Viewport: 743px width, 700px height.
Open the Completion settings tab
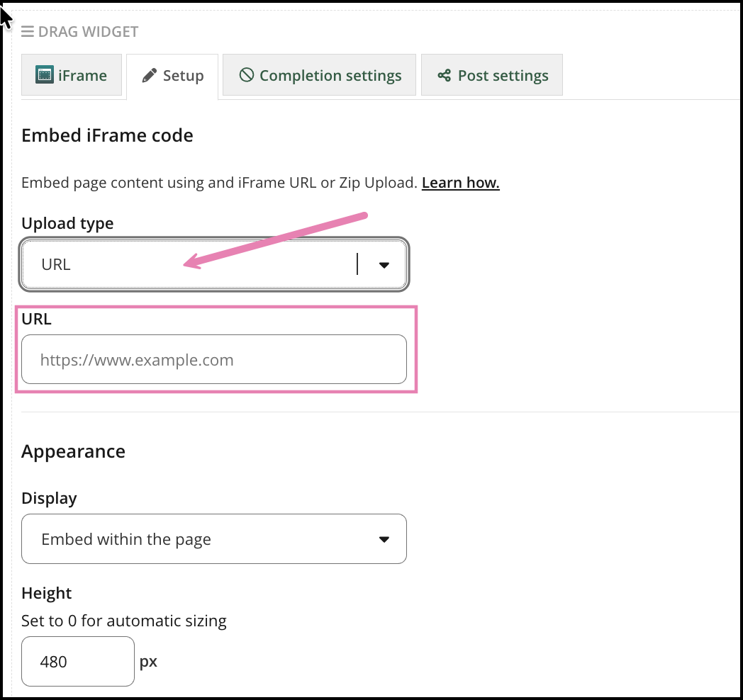[330, 75]
